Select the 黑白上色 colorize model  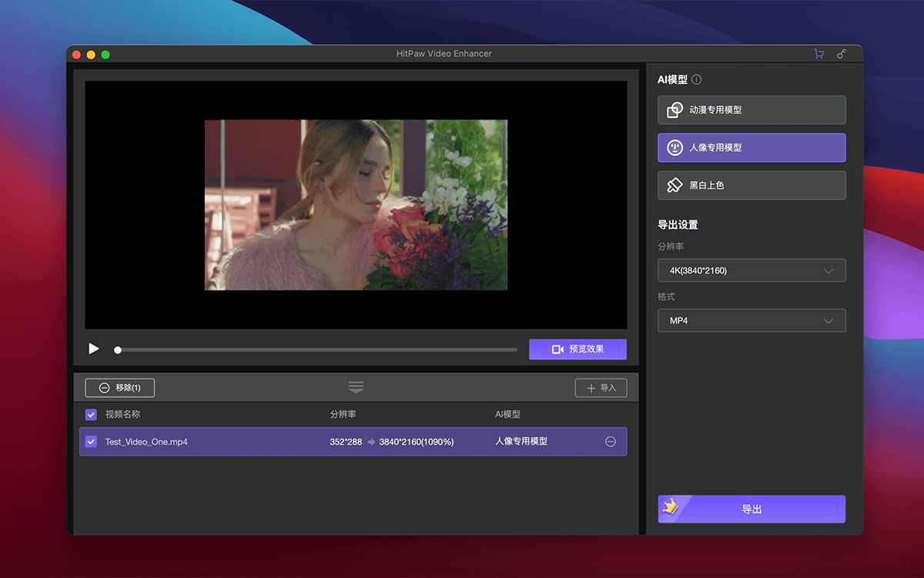click(752, 185)
